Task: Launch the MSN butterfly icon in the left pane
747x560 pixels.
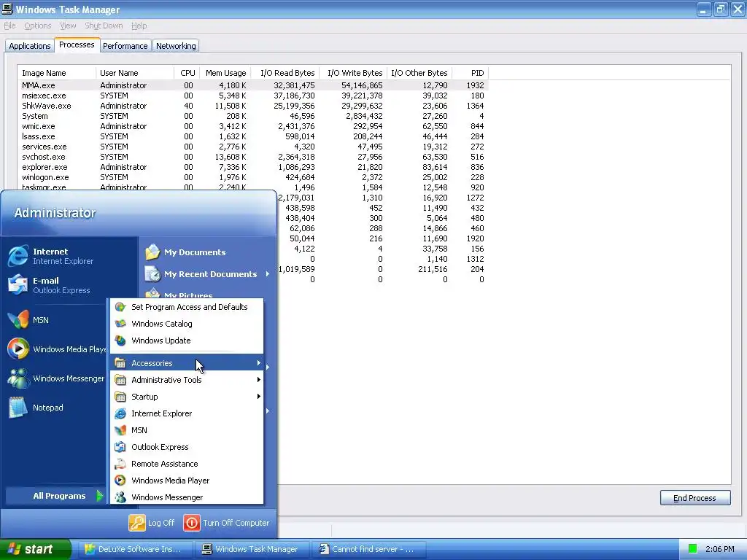Action: (x=18, y=320)
